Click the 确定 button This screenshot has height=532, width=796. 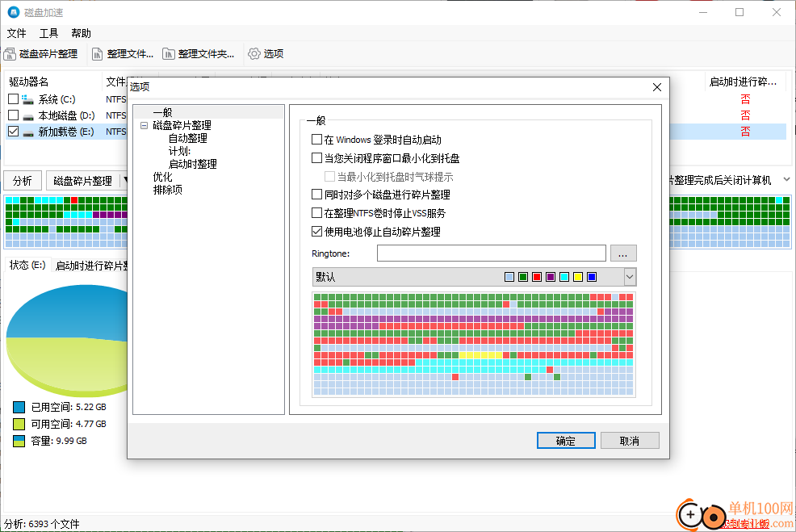click(566, 441)
